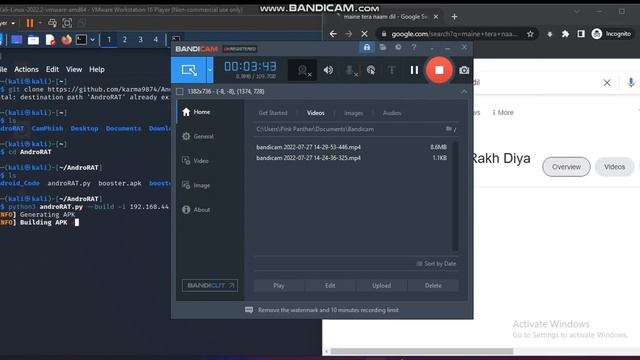Click the folder icon beside output path

pyautogui.click(x=450, y=129)
